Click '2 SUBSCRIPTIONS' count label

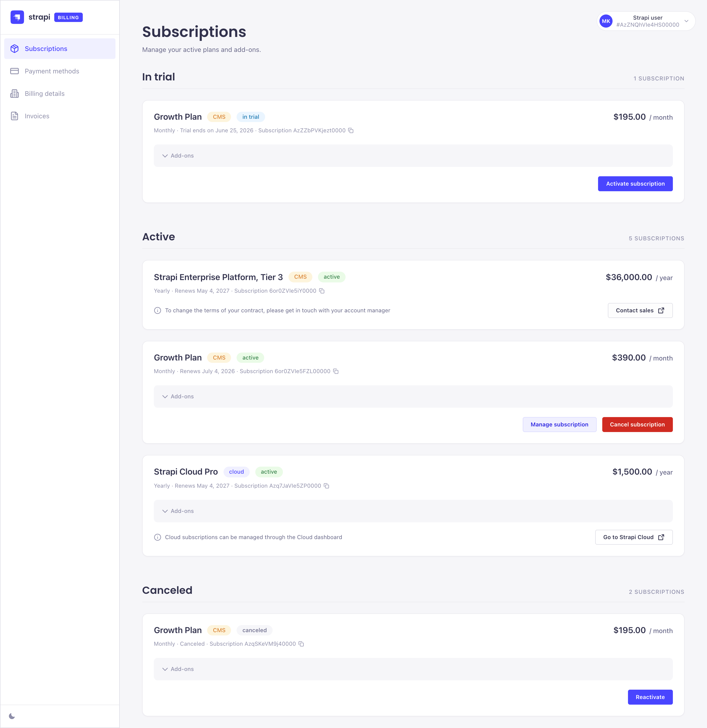point(656,592)
